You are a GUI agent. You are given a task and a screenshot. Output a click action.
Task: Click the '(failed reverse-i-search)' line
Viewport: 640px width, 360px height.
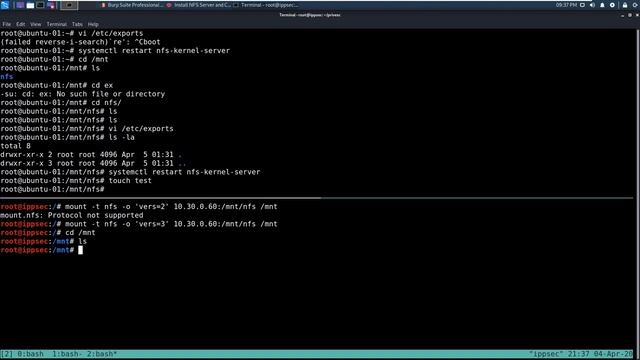pos(80,42)
